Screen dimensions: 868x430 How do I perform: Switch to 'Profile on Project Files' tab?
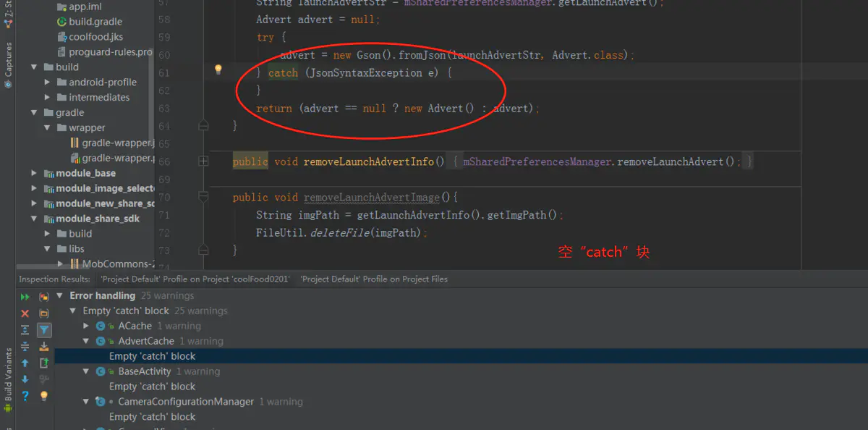tap(374, 279)
